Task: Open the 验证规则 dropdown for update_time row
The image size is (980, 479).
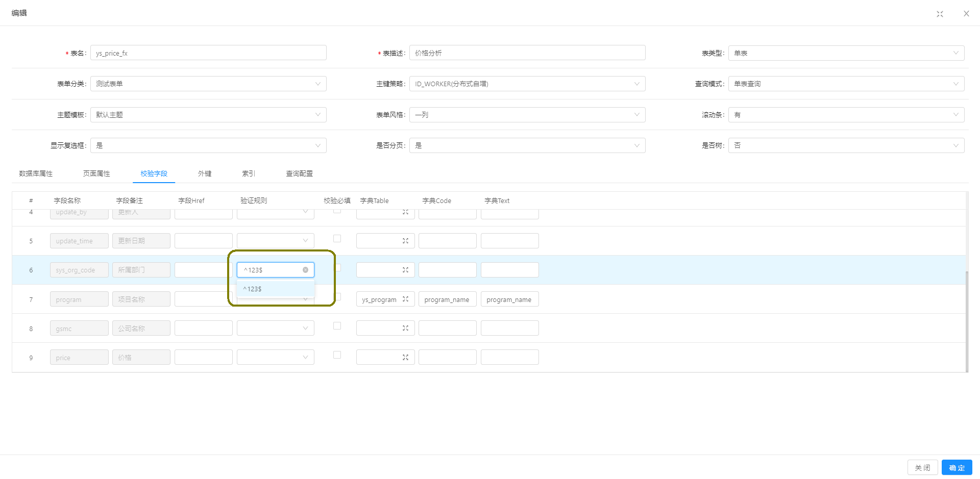Action: [x=276, y=241]
